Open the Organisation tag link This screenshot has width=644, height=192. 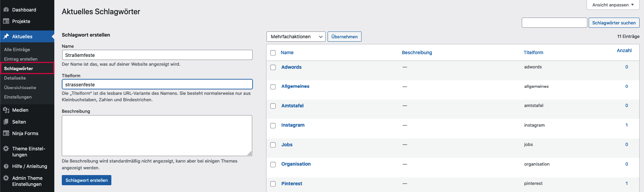[x=296, y=164]
